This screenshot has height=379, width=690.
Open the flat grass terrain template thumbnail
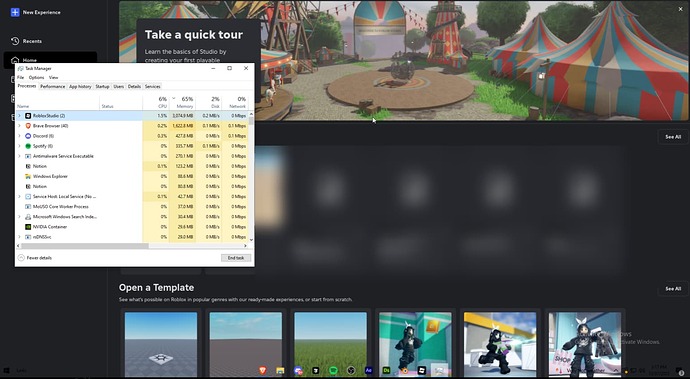pyautogui.click(x=330, y=344)
